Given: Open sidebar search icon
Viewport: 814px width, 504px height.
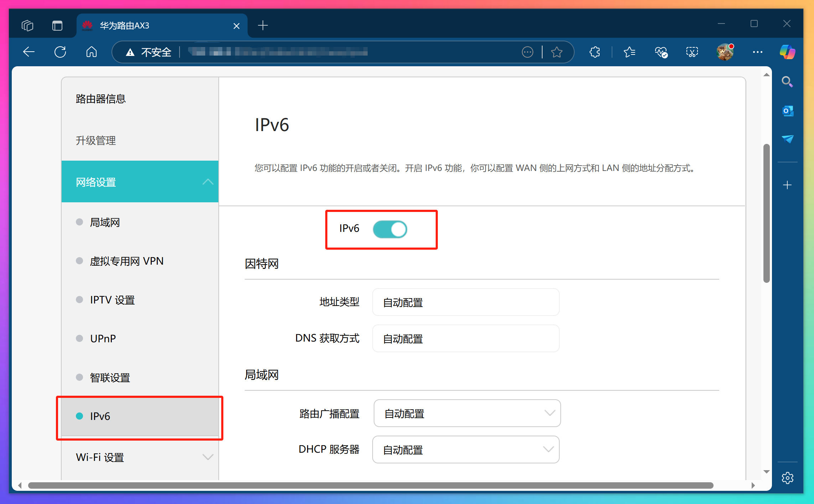Looking at the screenshot, I should click(787, 82).
